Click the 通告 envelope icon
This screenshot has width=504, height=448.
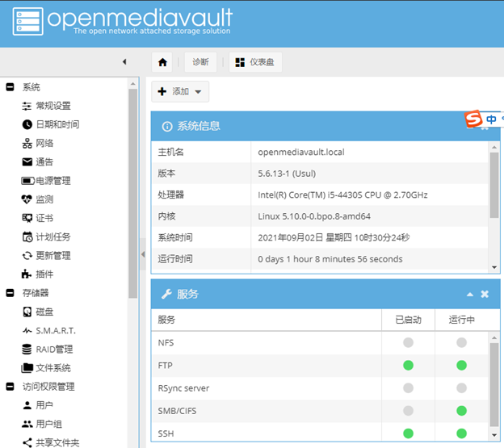(x=27, y=162)
